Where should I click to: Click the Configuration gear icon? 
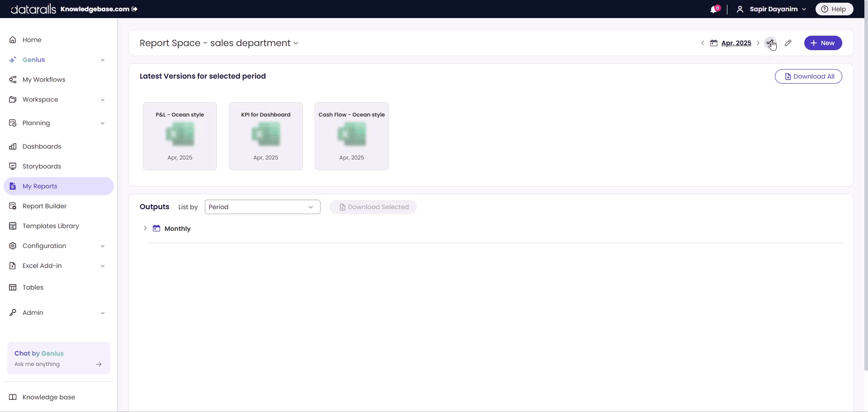(x=13, y=246)
